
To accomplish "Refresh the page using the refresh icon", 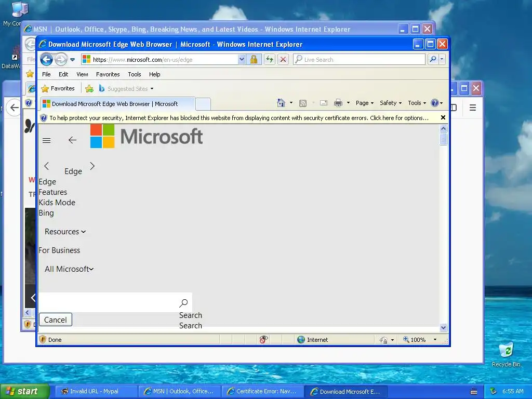I will point(270,60).
